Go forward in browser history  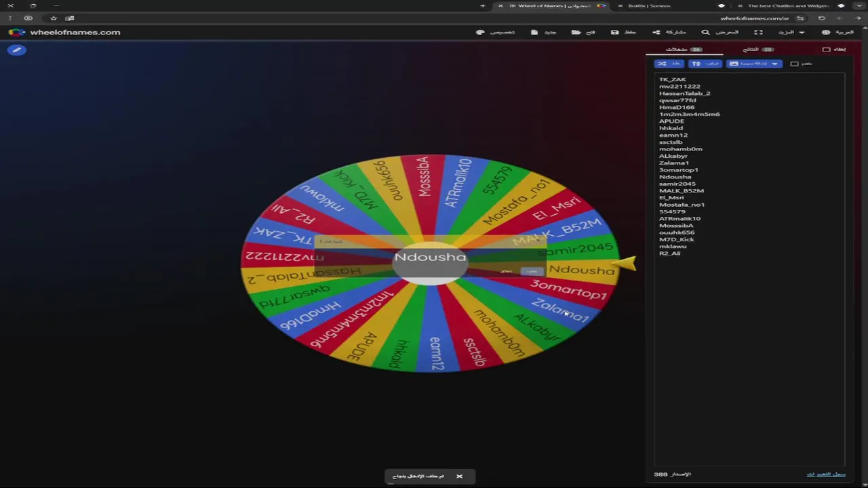point(840,18)
